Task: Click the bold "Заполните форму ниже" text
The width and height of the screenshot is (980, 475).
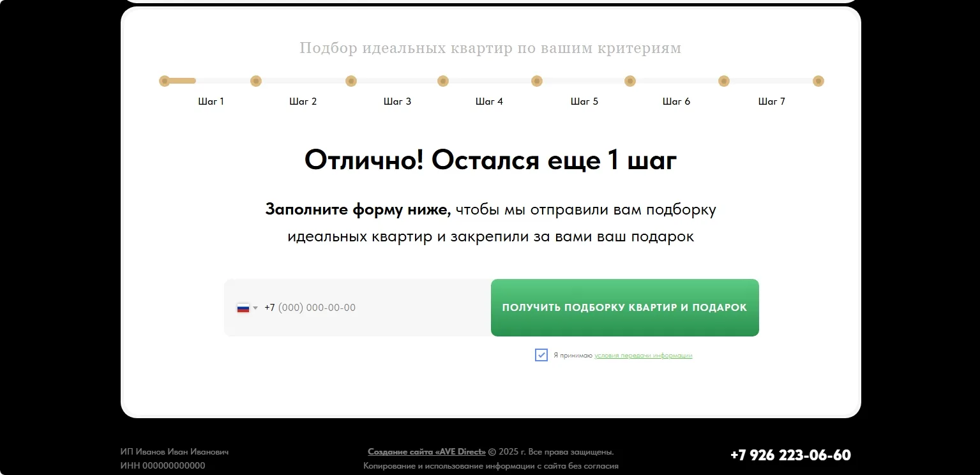Action: (x=358, y=210)
